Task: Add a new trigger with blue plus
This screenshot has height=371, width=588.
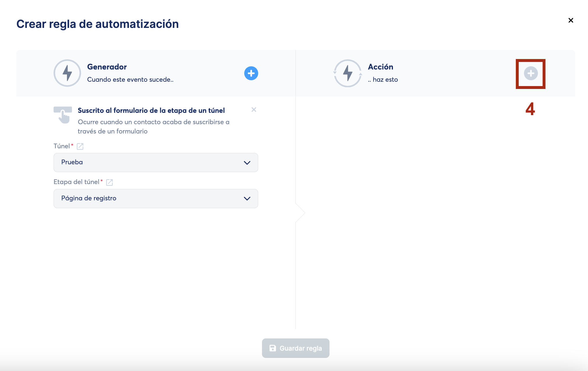Action: click(251, 73)
